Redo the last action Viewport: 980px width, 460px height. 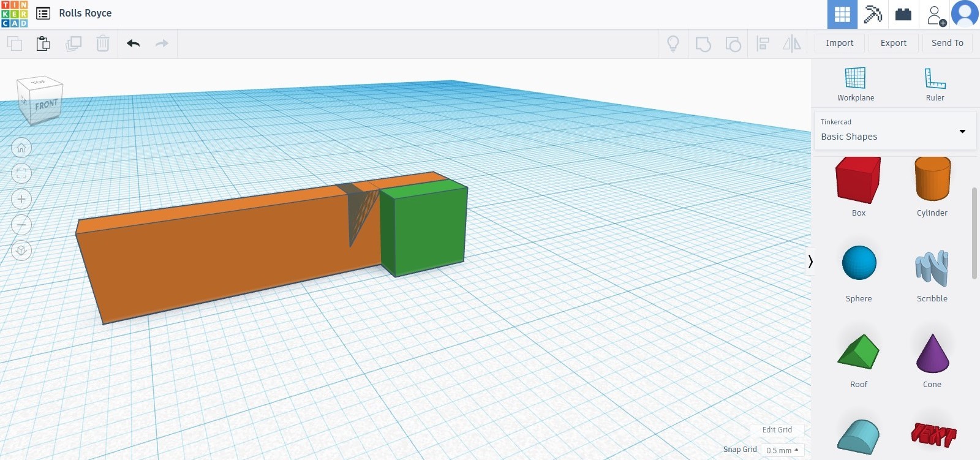pos(162,43)
